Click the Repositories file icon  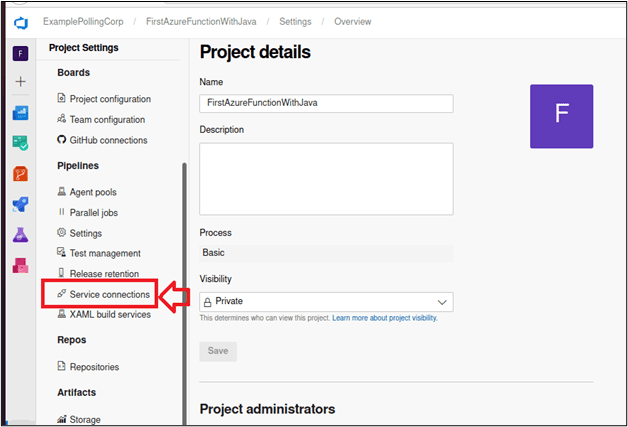click(61, 366)
